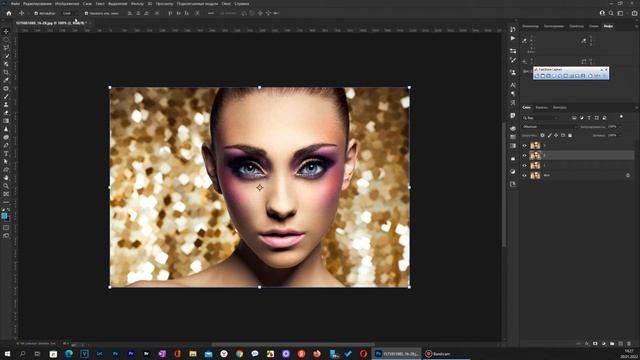640x360 pixels.
Task: Switch to the Контуры tab
Action: pyautogui.click(x=560, y=107)
